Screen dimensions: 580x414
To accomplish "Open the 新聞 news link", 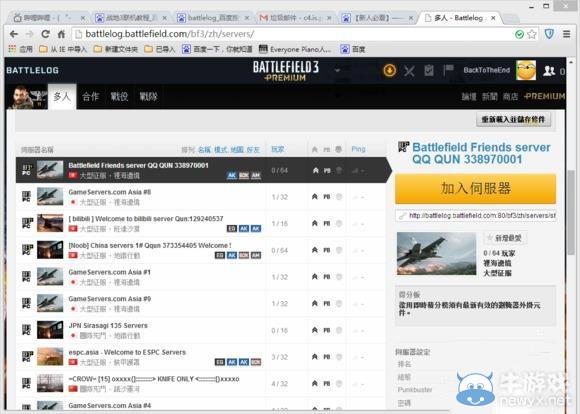I will [490, 97].
